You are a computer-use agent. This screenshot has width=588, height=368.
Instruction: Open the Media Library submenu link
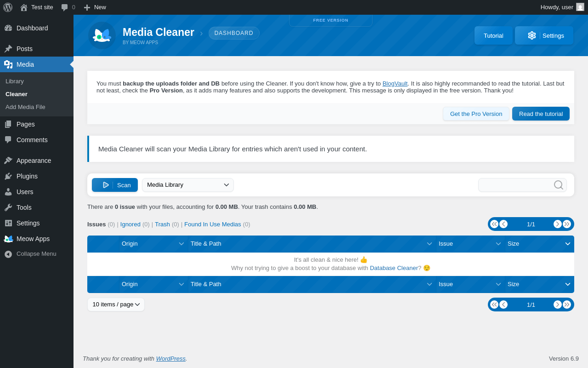point(15,81)
